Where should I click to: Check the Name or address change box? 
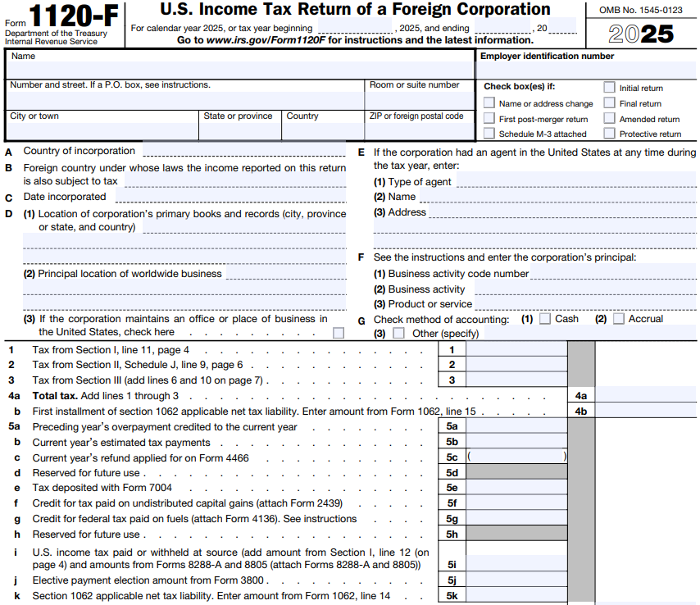(x=489, y=102)
